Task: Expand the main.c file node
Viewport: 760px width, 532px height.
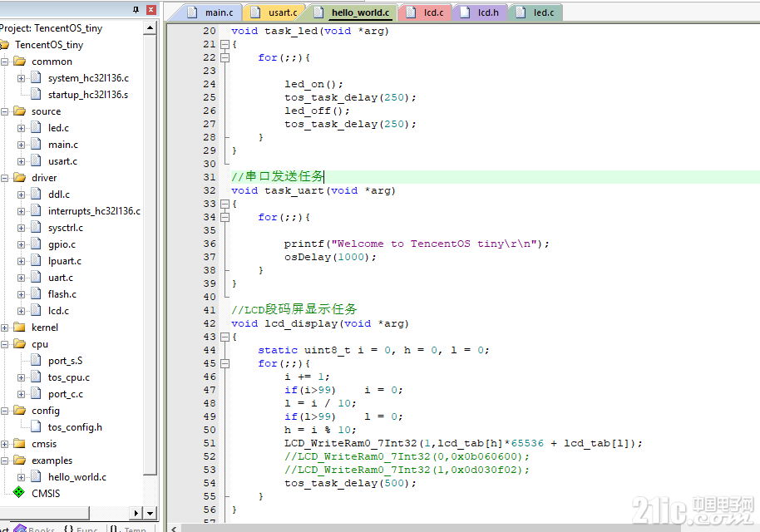Action: [21, 145]
